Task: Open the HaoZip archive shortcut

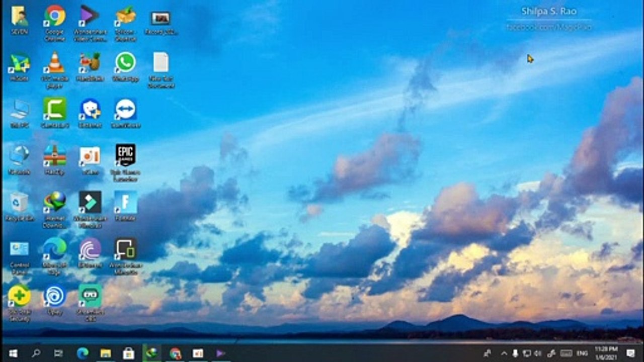Action: tap(55, 160)
